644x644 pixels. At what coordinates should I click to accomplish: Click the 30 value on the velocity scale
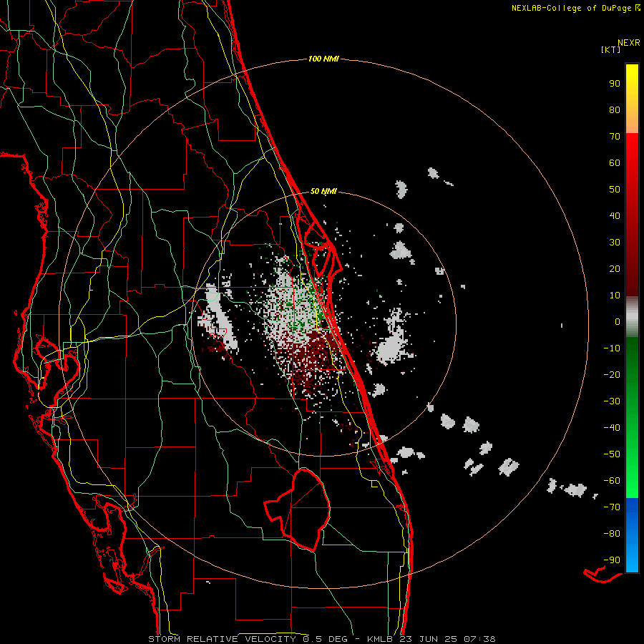point(615,243)
